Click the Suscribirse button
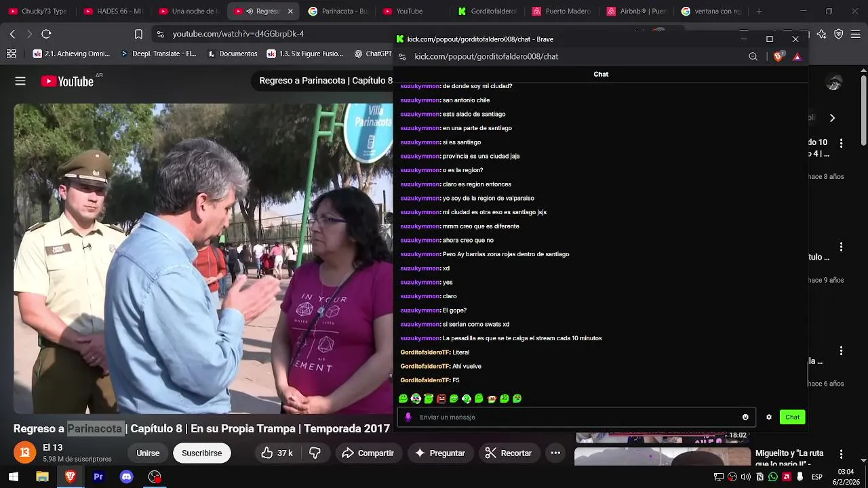The image size is (868, 488). click(x=201, y=453)
